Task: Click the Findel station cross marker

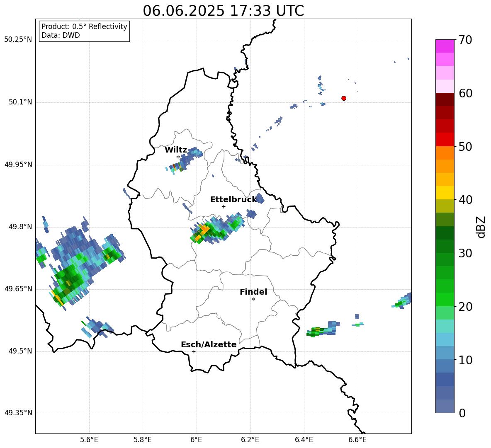Action: click(253, 299)
